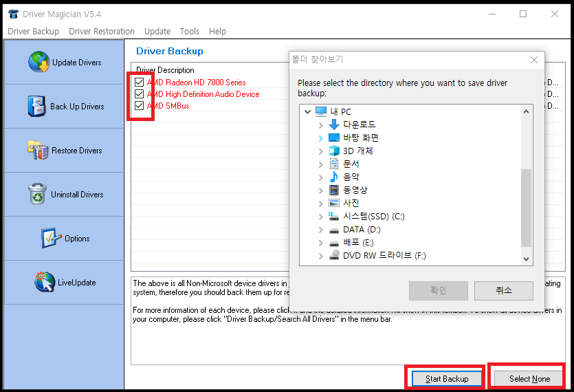The image size is (574, 392).
Task: Select the AMD Radeon HD 7800 Series text
Action: coord(196,83)
